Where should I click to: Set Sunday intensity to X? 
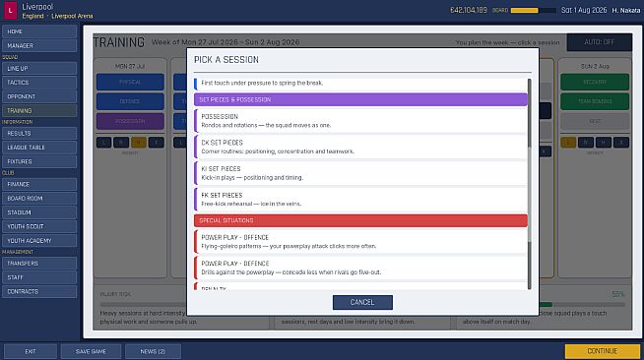point(621,143)
